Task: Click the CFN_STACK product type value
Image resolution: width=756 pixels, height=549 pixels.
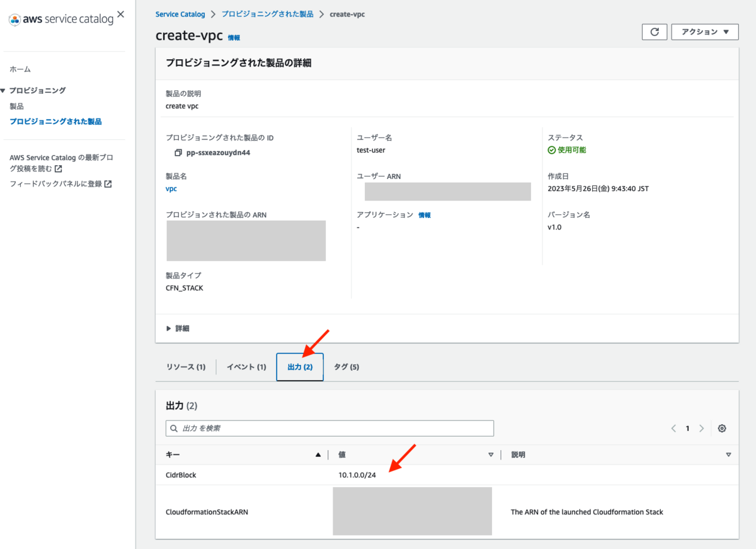Action: tap(185, 288)
